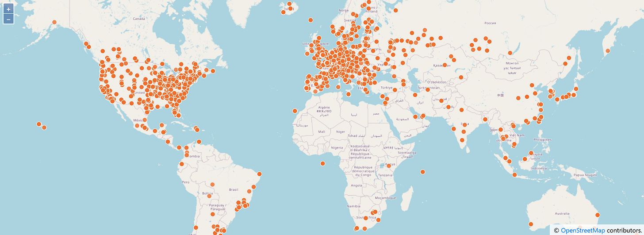Click the marker on Brazil's northeastern tip
644x235 pixels.
pos(259,174)
